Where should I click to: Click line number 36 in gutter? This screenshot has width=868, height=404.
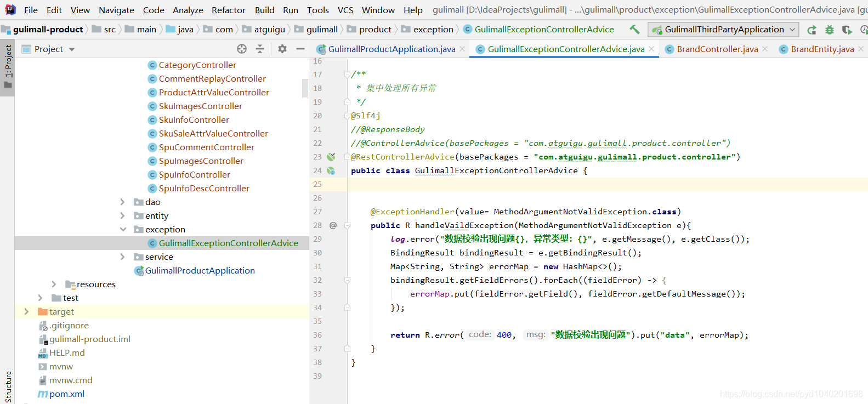(x=317, y=335)
